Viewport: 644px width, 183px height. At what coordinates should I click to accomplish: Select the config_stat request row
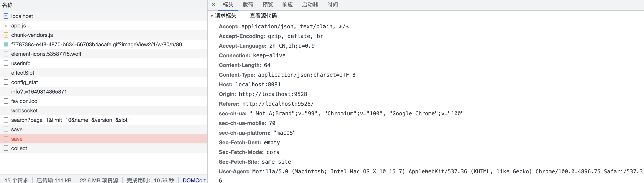point(25,82)
